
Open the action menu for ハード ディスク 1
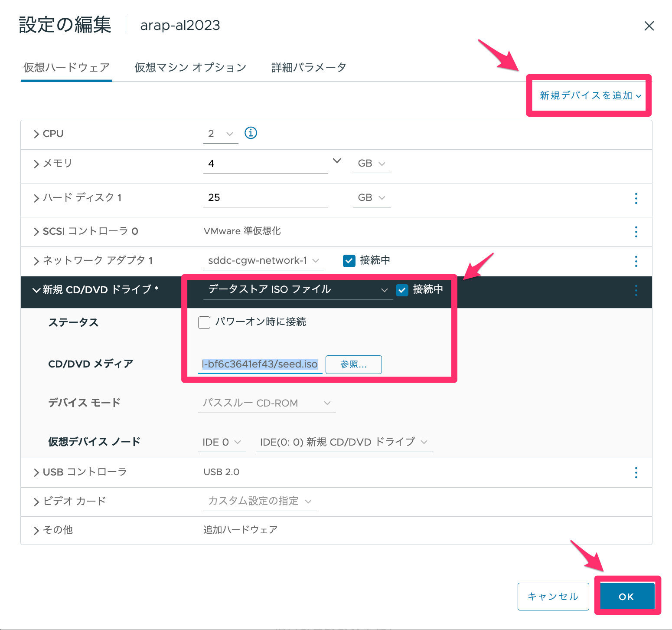(636, 198)
